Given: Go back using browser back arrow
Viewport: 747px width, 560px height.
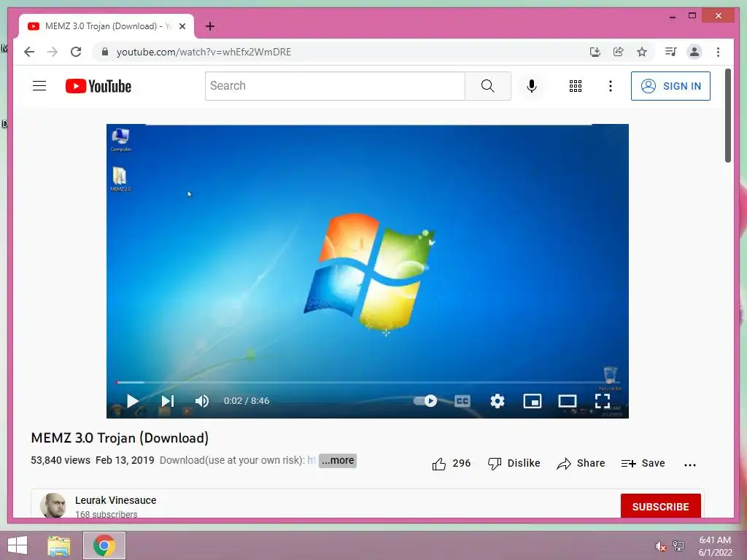Looking at the screenshot, I should [29, 52].
